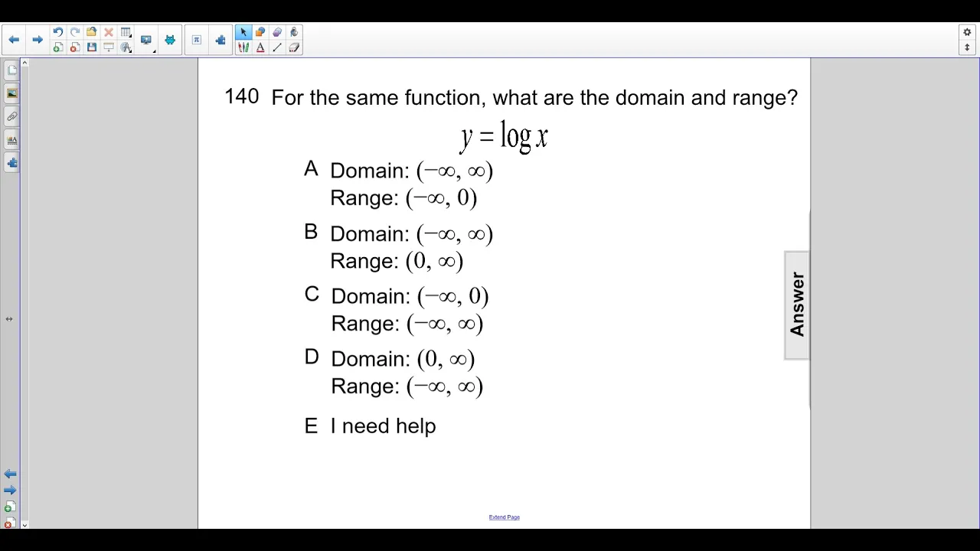This screenshot has width=980, height=551.
Task: Click the teal monster activity icon
Action: click(x=170, y=40)
